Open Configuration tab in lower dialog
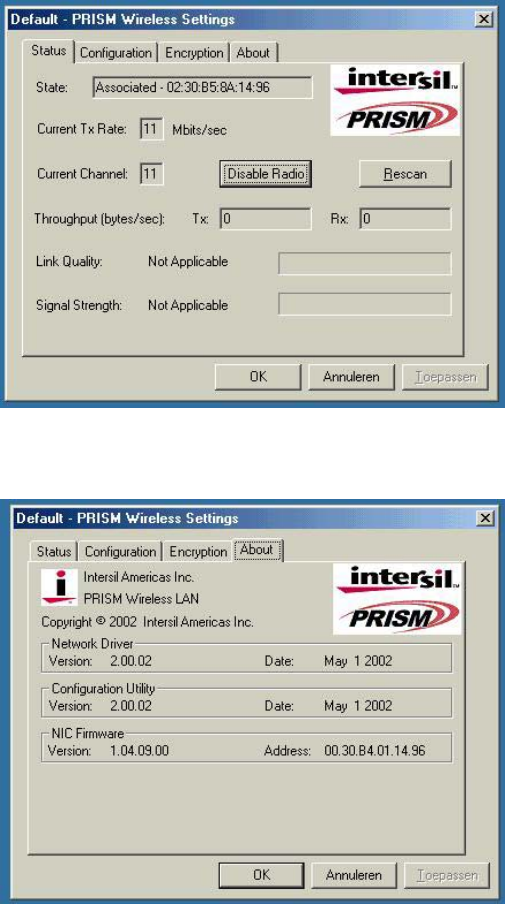This screenshot has width=505, height=904. [120, 552]
